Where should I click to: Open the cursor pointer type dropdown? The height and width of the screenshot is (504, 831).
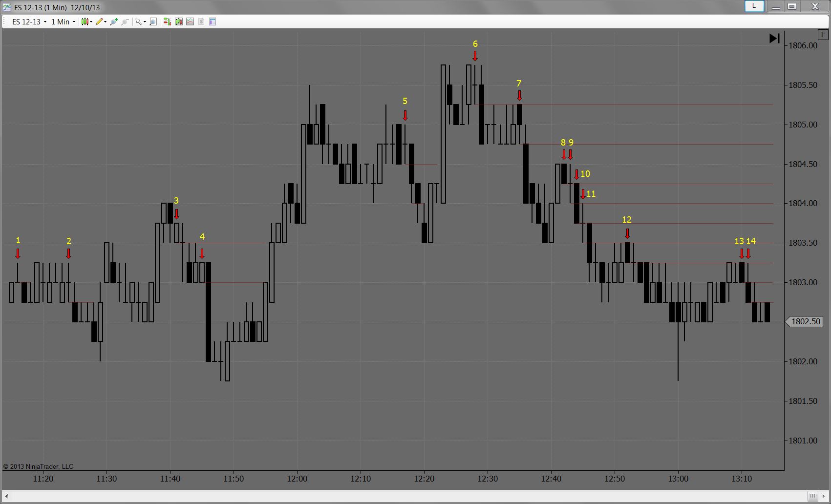[x=141, y=22]
